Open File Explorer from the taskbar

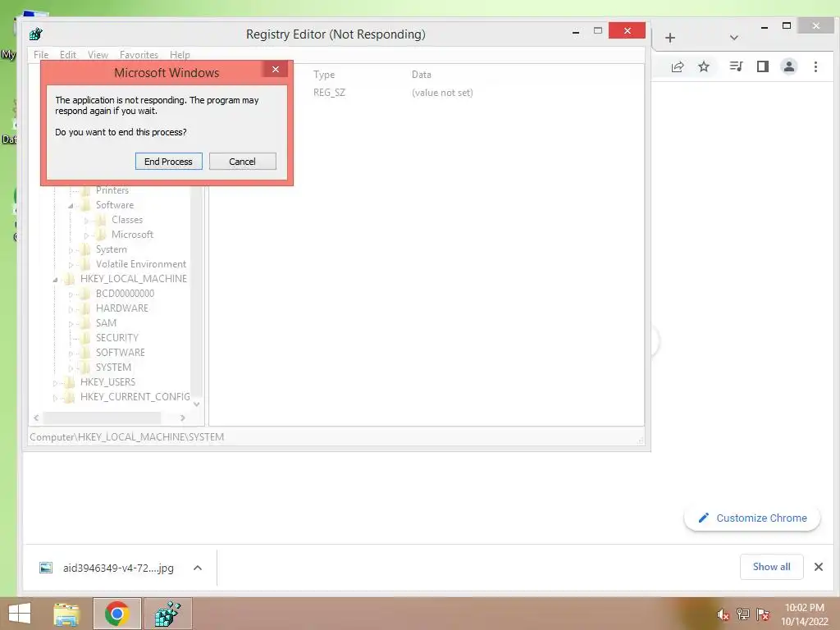66,614
